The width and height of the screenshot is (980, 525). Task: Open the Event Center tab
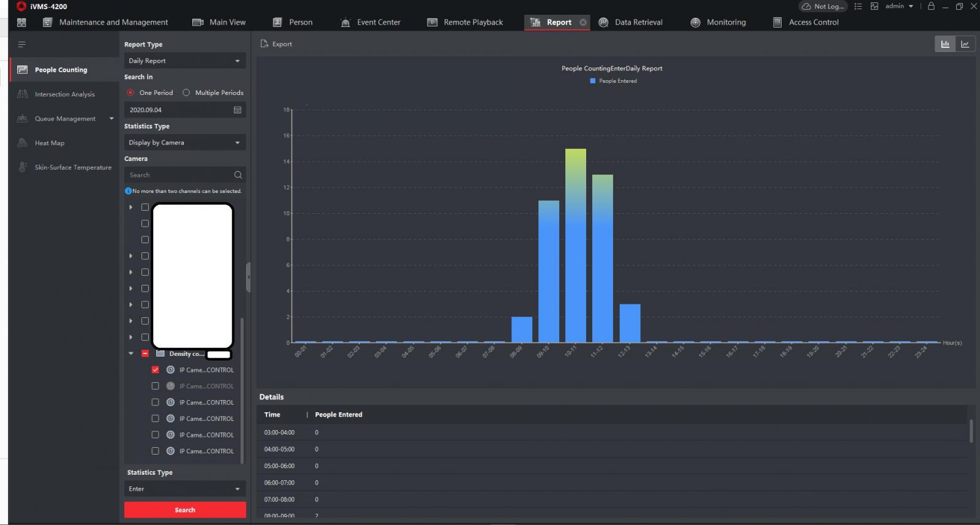tap(371, 23)
